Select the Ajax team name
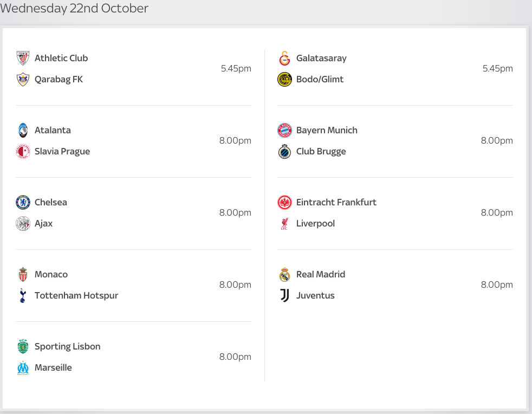Image resolution: width=532 pixels, height=414 pixels. pyautogui.click(x=43, y=223)
